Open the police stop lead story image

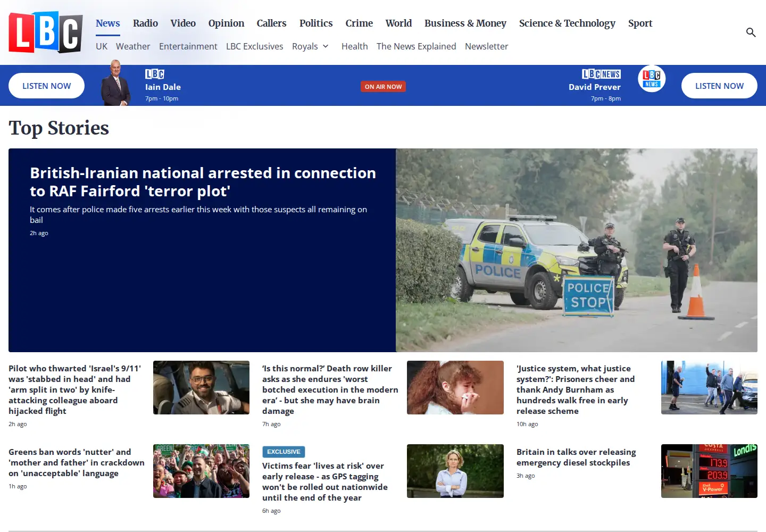tap(577, 250)
